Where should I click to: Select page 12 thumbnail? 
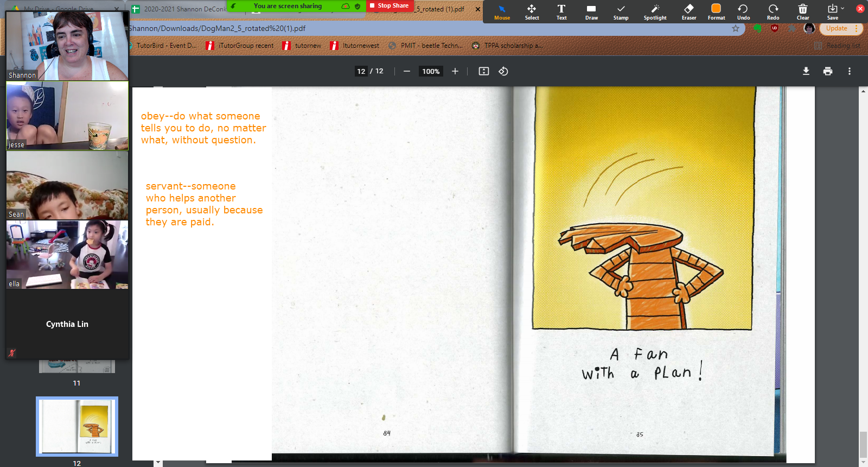77,426
